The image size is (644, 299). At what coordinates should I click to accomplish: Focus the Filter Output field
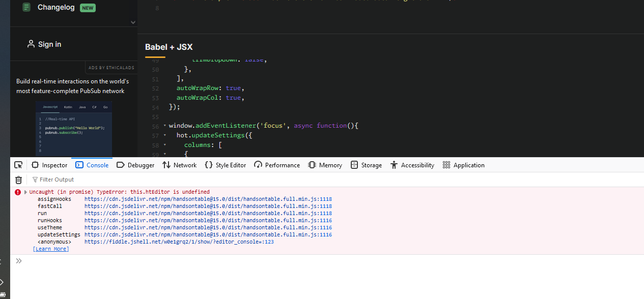(336, 180)
